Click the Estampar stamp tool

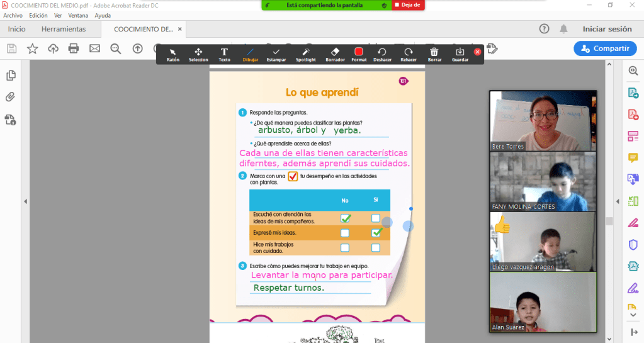pyautogui.click(x=276, y=55)
